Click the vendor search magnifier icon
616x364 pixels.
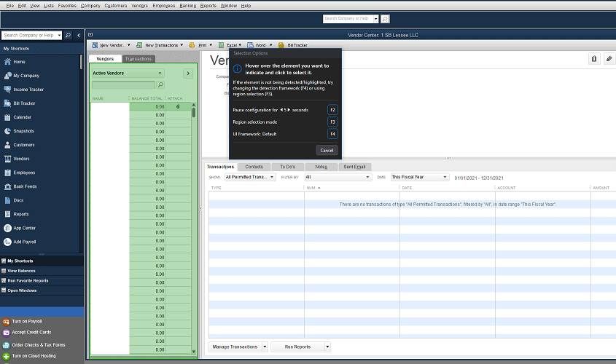coord(160,85)
